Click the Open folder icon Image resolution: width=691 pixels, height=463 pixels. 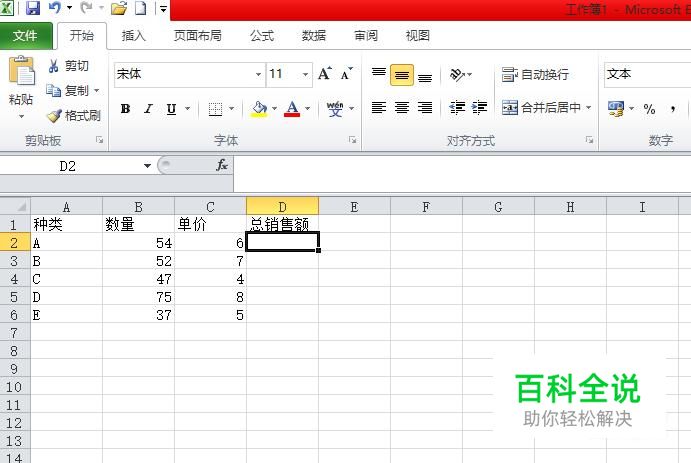(x=119, y=8)
